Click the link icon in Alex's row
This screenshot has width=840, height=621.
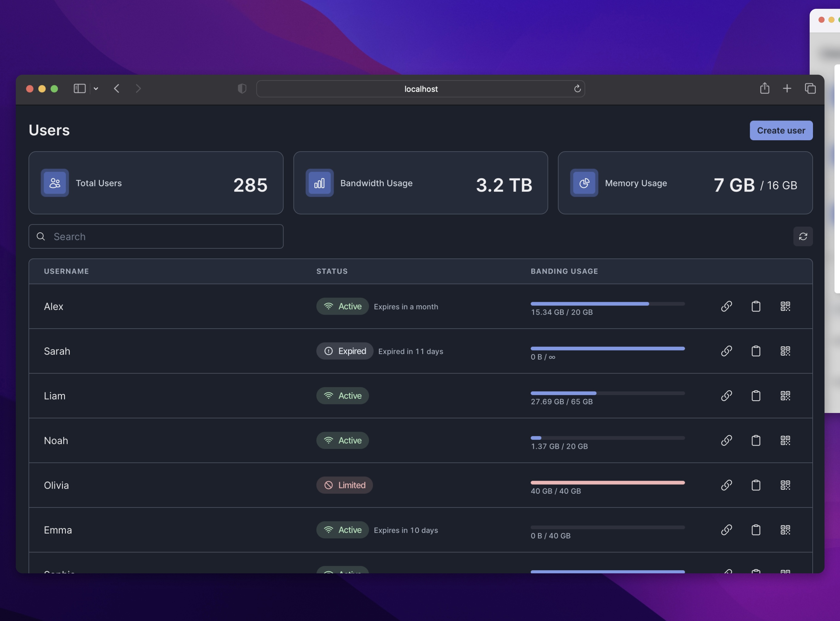(726, 306)
